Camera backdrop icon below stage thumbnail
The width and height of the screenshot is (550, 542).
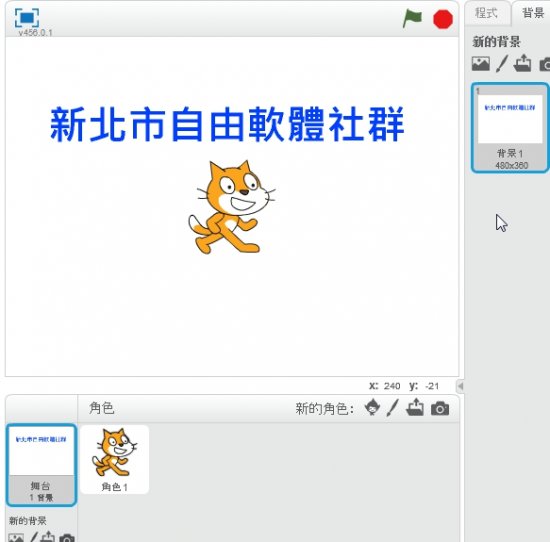click(x=67, y=538)
